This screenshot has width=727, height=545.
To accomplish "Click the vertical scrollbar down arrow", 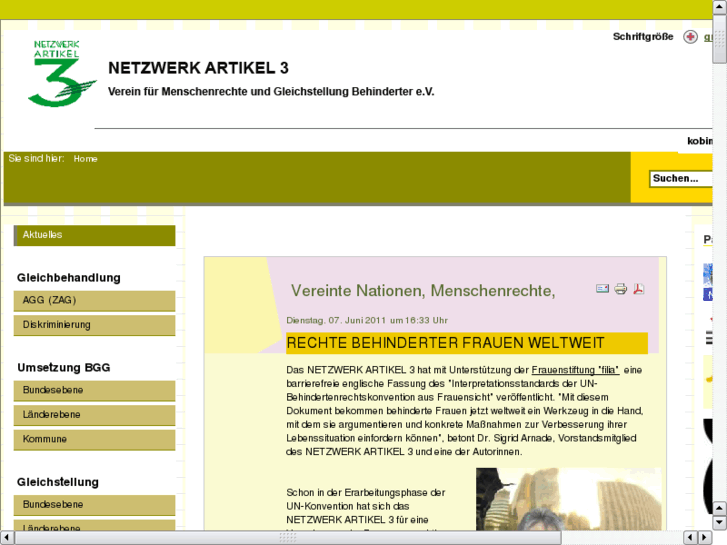I will pos(719,522).
